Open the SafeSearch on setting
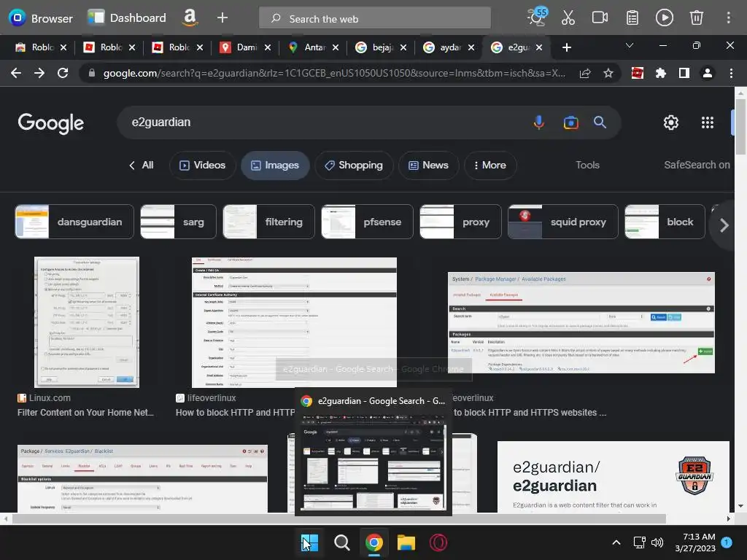The image size is (747, 560). 697,165
